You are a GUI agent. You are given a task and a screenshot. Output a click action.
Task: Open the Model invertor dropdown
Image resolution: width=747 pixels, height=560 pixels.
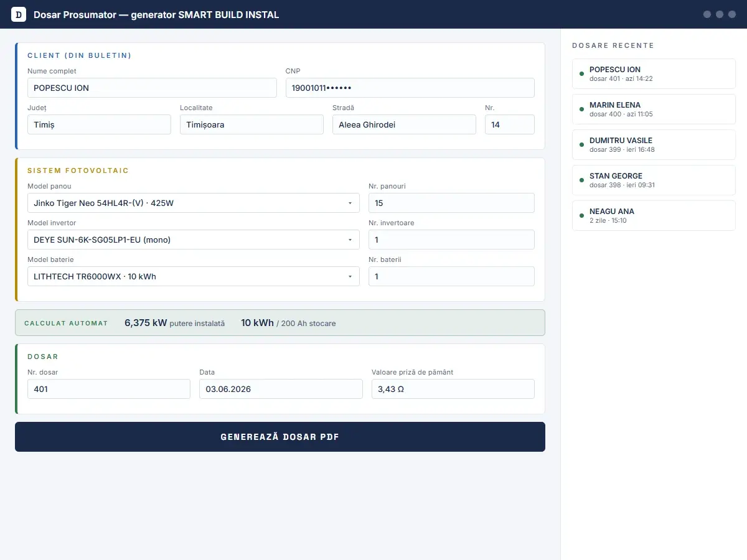(194, 240)
